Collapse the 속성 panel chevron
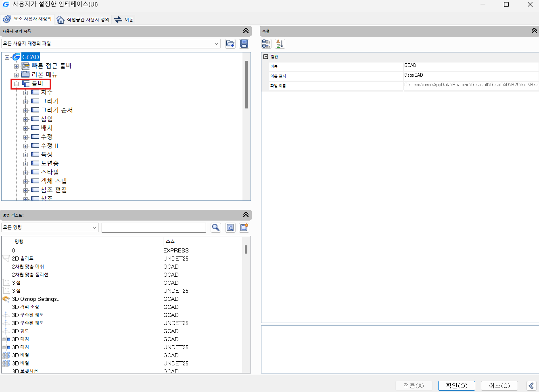 534,31
